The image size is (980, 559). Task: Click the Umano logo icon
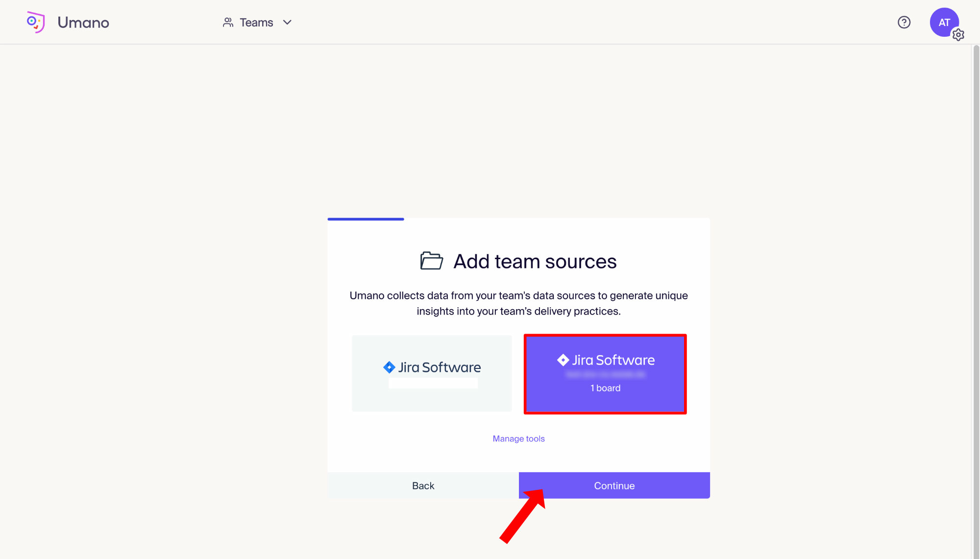(36, 22)
